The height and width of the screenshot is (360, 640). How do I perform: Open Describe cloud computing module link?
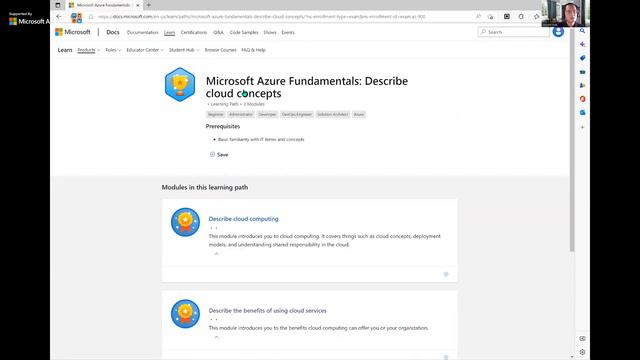[243, 219]
